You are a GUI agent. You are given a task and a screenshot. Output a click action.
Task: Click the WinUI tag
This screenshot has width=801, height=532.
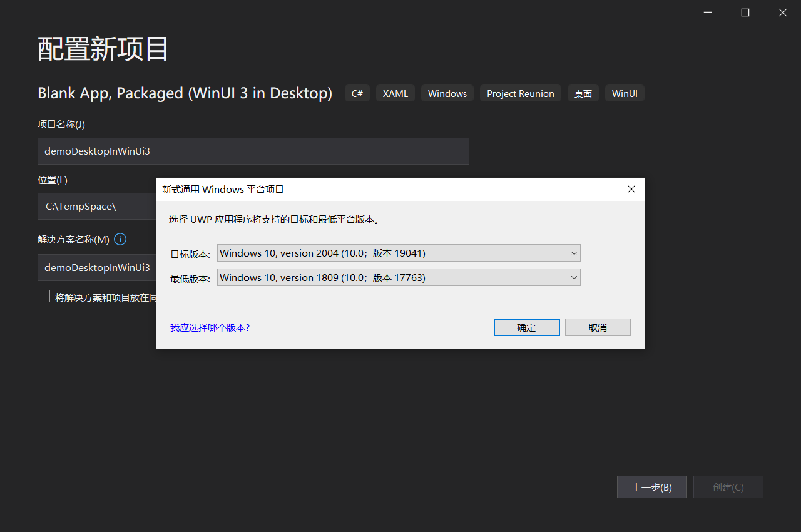[x=625, y=93]
